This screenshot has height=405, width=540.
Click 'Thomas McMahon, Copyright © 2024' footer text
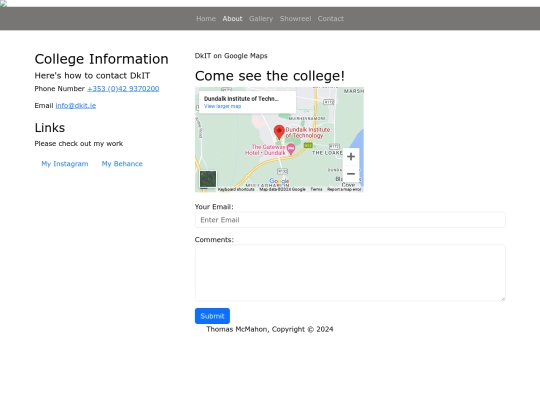[x=270, y=329]
